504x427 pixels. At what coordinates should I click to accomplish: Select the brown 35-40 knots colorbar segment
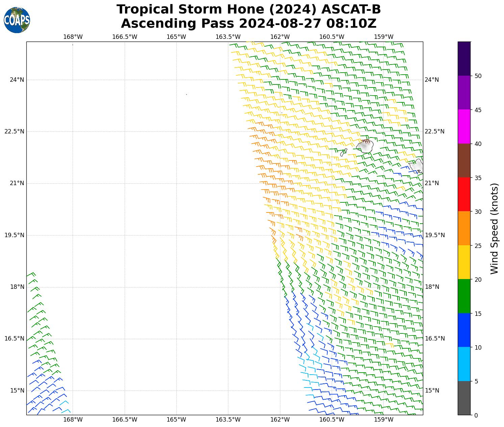click(464, 160)
